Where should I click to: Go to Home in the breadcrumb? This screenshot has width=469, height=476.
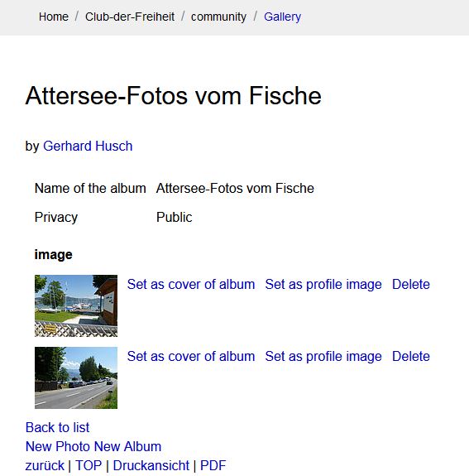point(54,17)
